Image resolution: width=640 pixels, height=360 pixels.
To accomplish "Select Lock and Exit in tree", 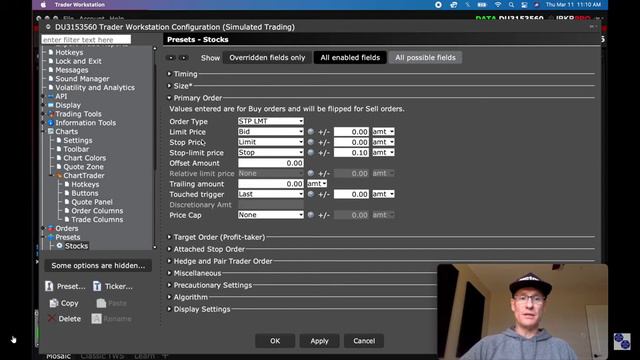I will [x=78, y=61].
